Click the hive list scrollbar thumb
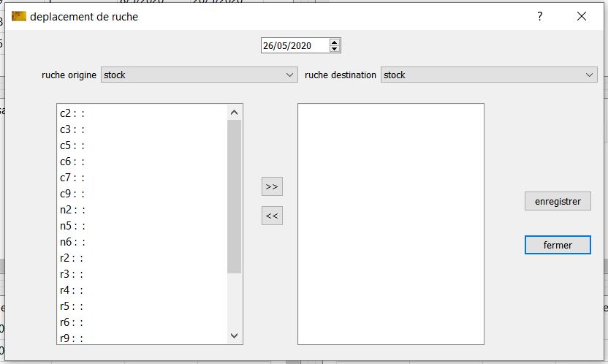This screenshot has width=608, height=364. pyautogui.click(x=234, y=196)
